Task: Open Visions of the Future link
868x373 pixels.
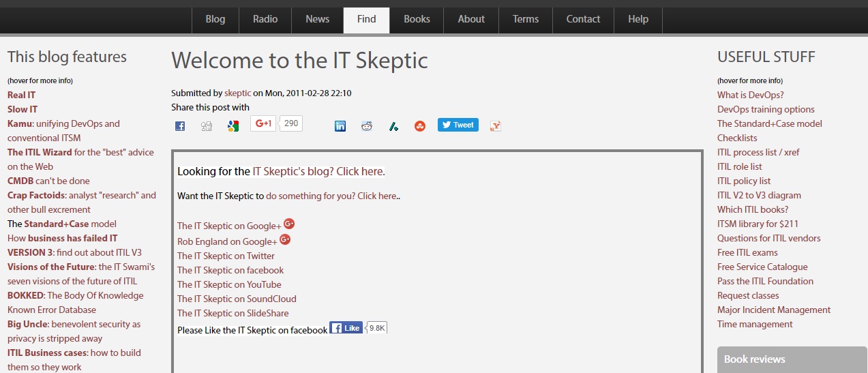Action: [81, 273]
